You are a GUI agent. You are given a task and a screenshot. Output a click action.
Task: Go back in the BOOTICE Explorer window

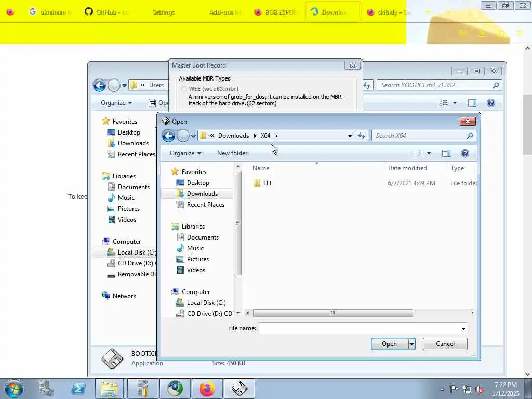pos(99,85)
